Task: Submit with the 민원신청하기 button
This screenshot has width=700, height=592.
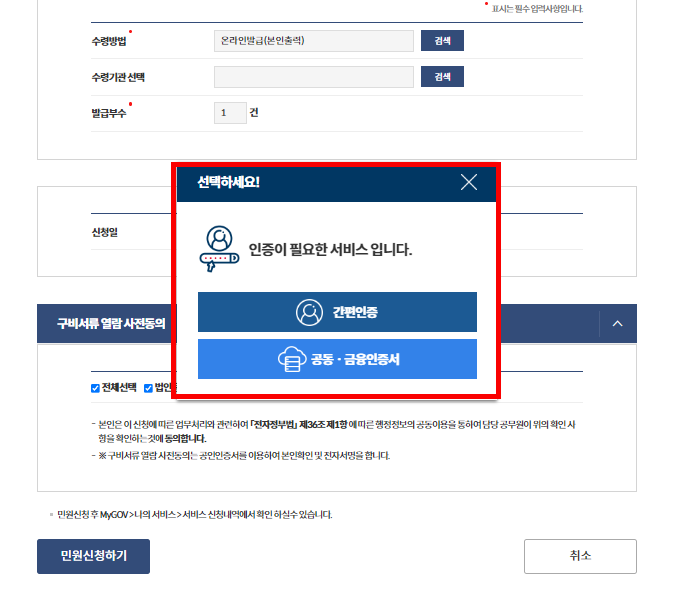Action: [93, 556]
